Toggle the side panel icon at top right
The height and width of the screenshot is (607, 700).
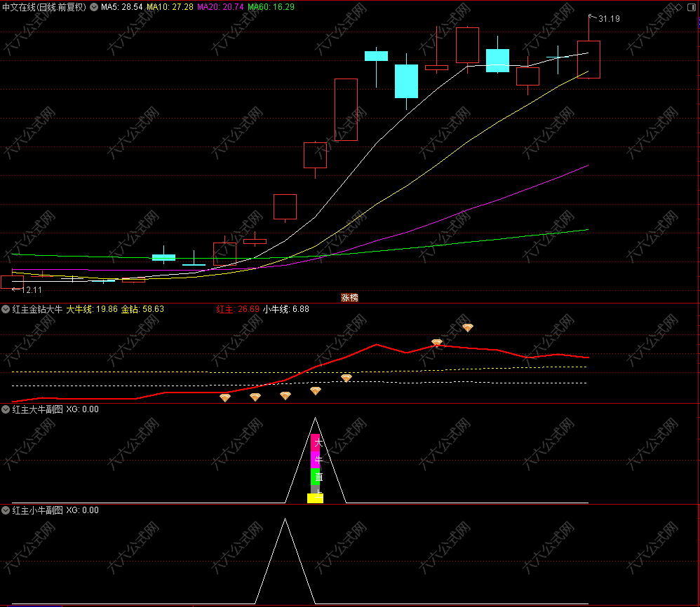coord(692,7)
